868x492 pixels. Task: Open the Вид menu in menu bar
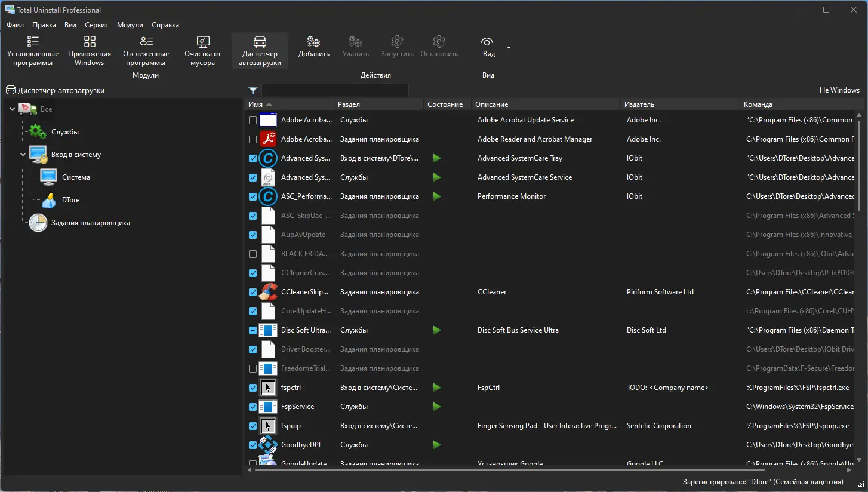coord(70,25)
